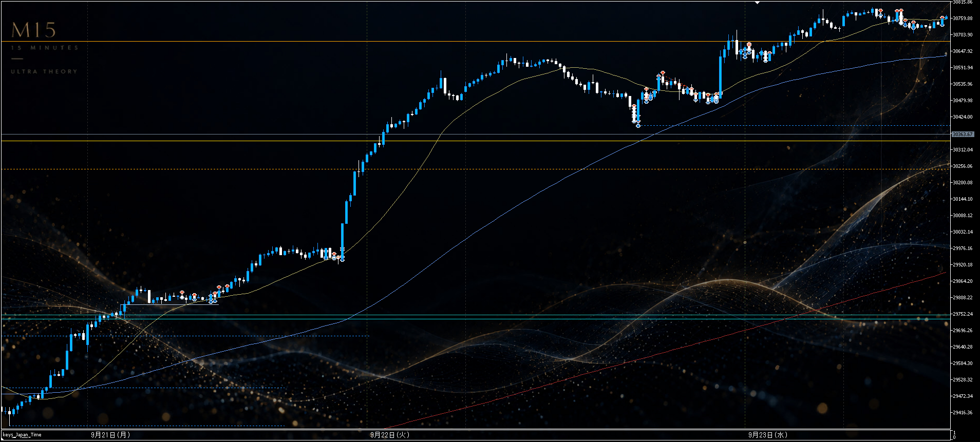This screenshot has height=442, width=980.
Task: Click the 30479.98 price axis label
Action: coord(963,101)
